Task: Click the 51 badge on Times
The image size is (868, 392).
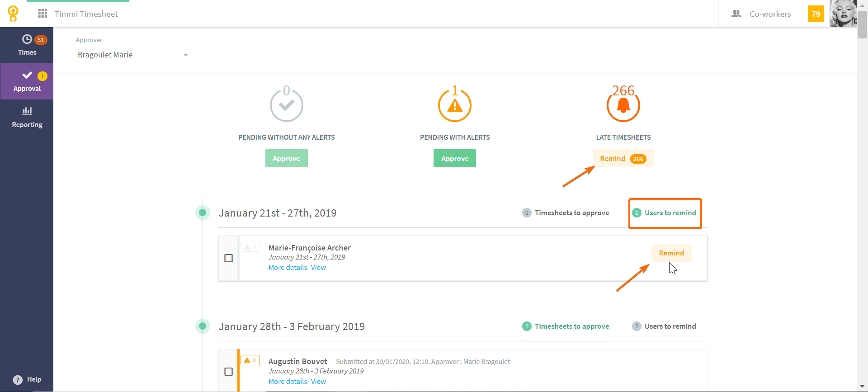Action: click(x=41, y=40)
